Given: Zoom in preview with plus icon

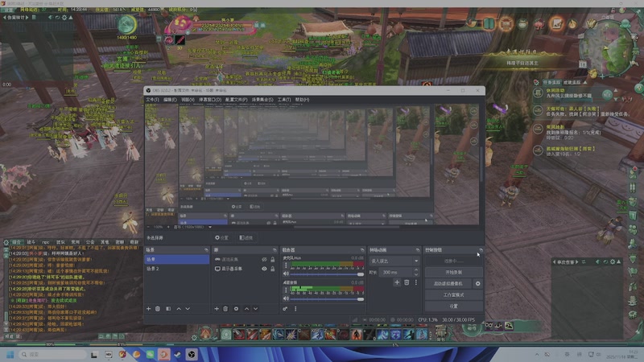Looking at the screenshot, I should pyautogui.click(x=168, y=227).
